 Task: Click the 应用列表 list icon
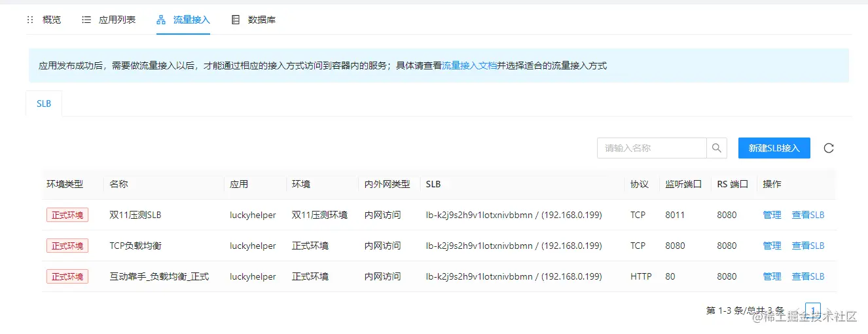[x=86, y=20]
